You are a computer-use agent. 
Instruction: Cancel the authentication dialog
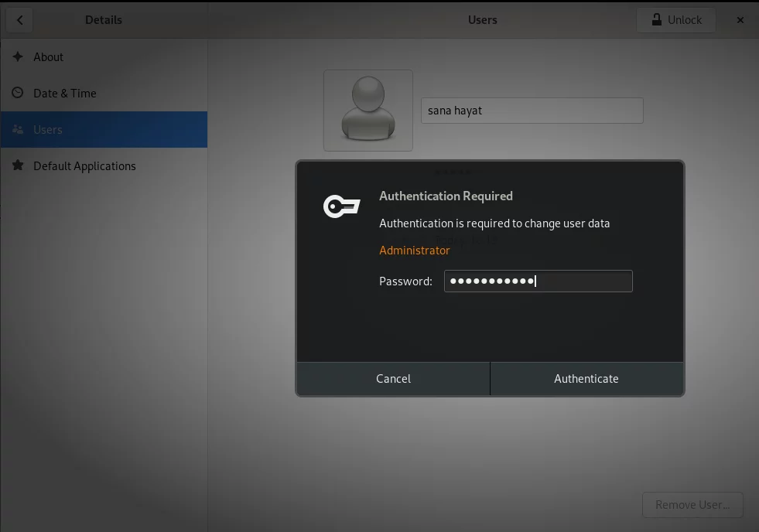click(393, 379)
